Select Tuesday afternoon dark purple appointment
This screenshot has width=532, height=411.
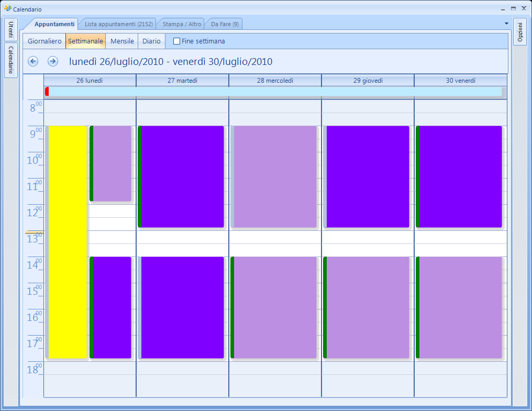[181, 307]
